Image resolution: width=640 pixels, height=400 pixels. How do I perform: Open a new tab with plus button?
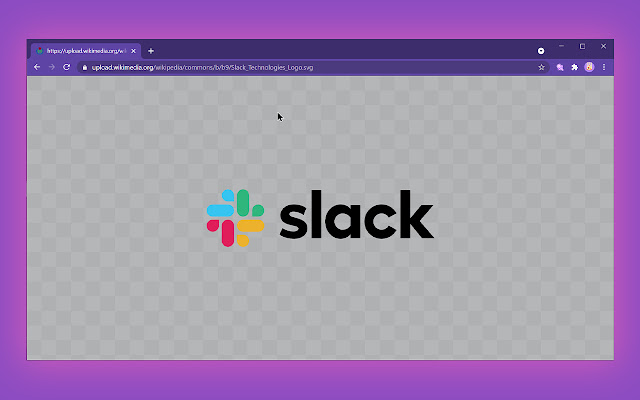coord(151,50)
